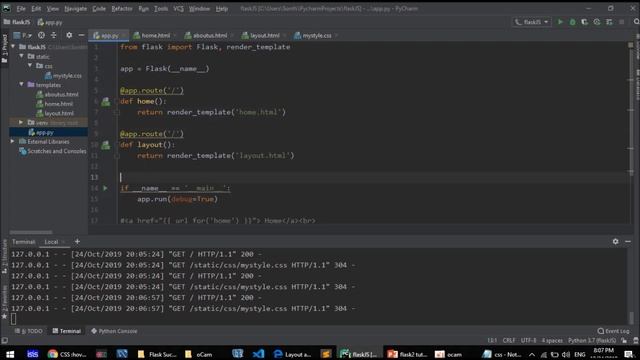Run with coverage icon in the toolbar
Screen dimensions: 640x360
tap(584, 22)
